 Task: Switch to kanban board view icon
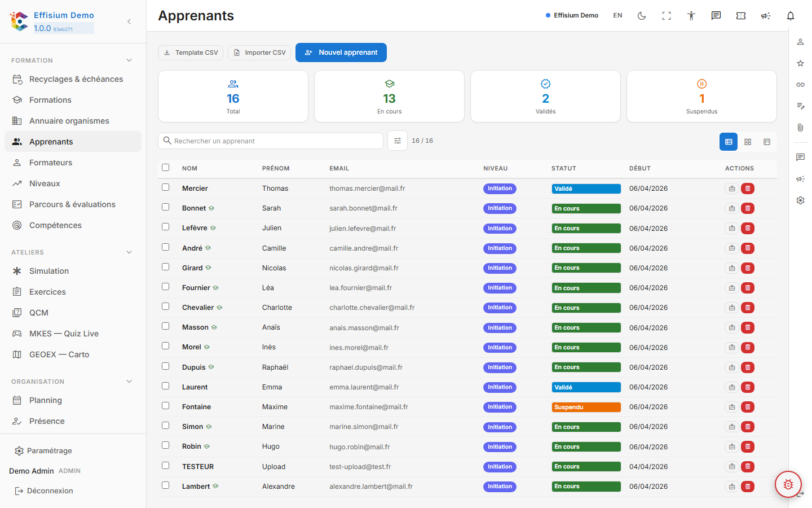click(767, 142)
